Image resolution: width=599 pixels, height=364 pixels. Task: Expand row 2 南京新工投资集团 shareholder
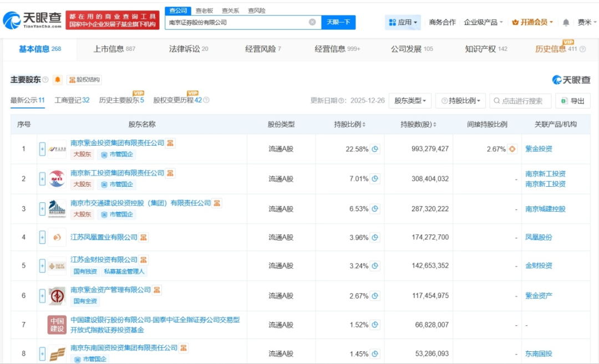pyautogui.click(x=42, y=178)
